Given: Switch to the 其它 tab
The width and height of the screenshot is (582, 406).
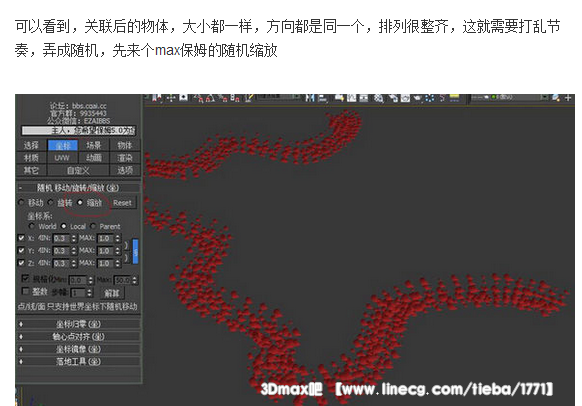Looking at the screenshot, I should 32,170.
